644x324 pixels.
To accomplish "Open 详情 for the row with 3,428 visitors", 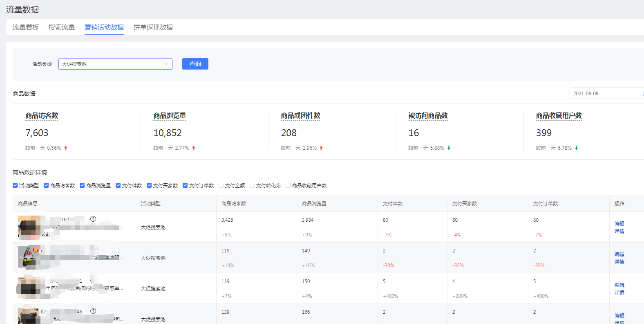I will [x=619, y=231].
